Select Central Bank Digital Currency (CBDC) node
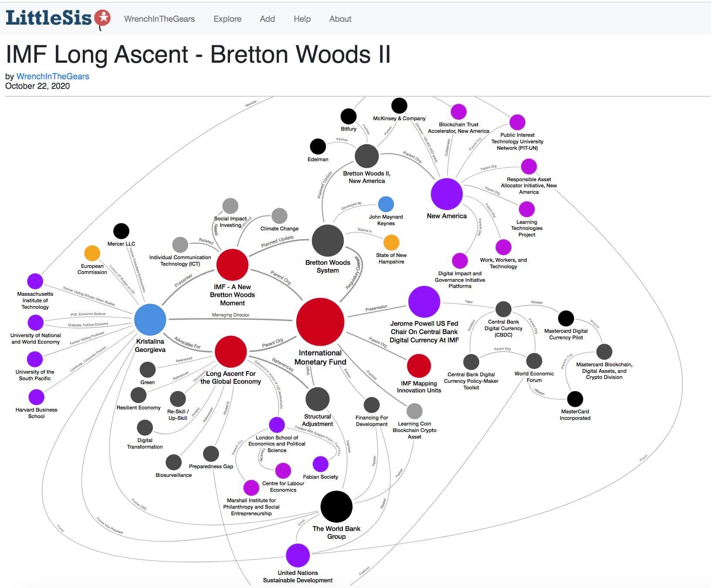The height and width of the screenshot is (588, 711). (503, 309)
